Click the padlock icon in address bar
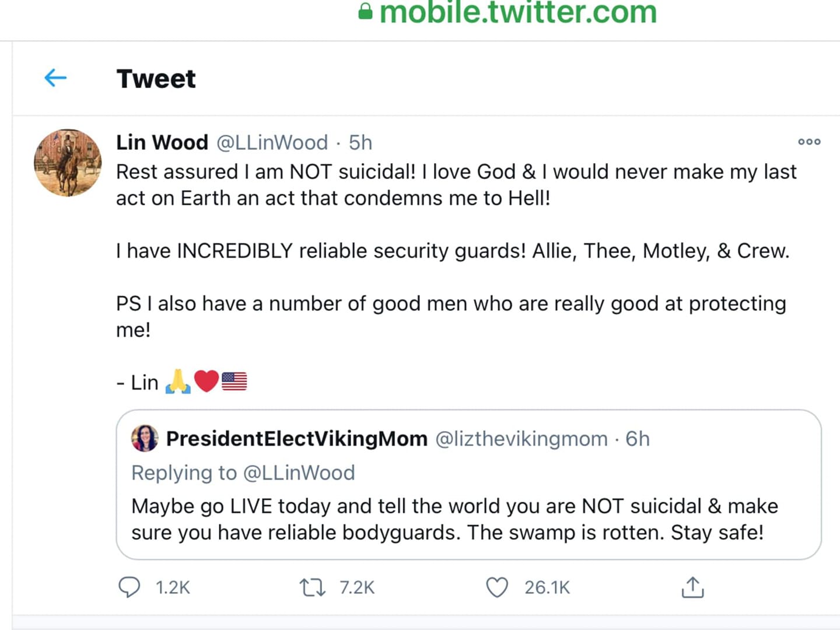The height and width of the screenshot is (630, 840). (x=366, y=12)
